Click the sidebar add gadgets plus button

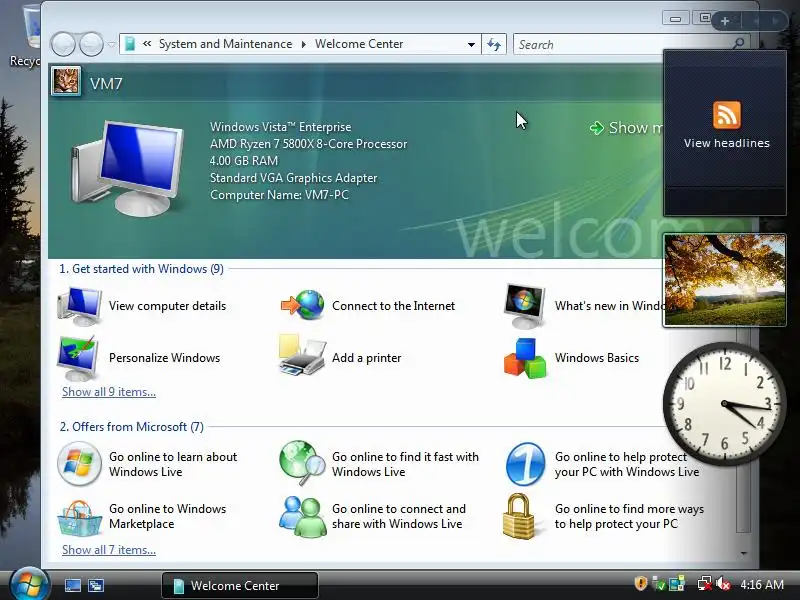point(724,21)
